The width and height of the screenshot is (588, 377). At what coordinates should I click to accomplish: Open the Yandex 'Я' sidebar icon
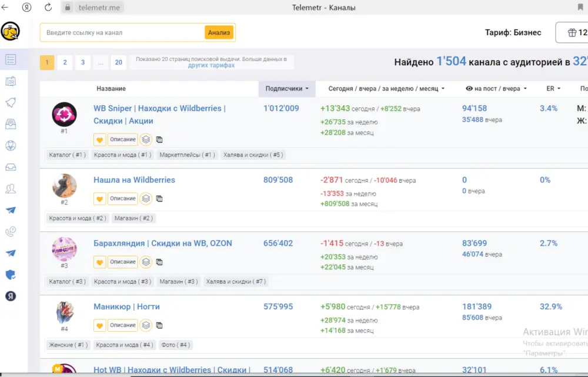(x=11, y=296)
